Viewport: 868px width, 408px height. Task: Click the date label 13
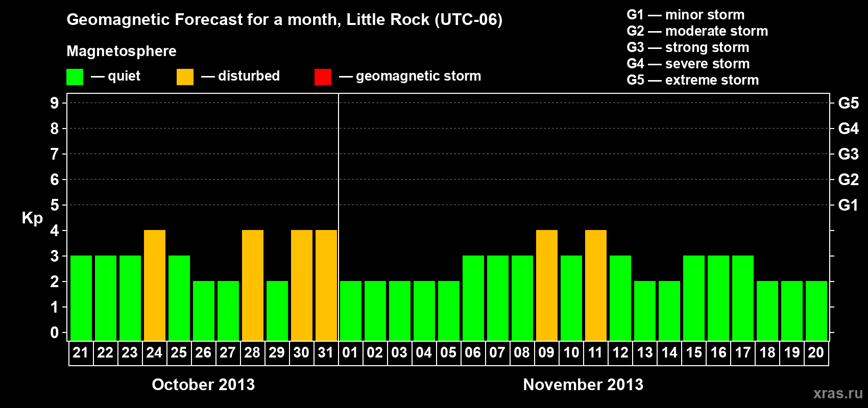[x=644, y=352]
